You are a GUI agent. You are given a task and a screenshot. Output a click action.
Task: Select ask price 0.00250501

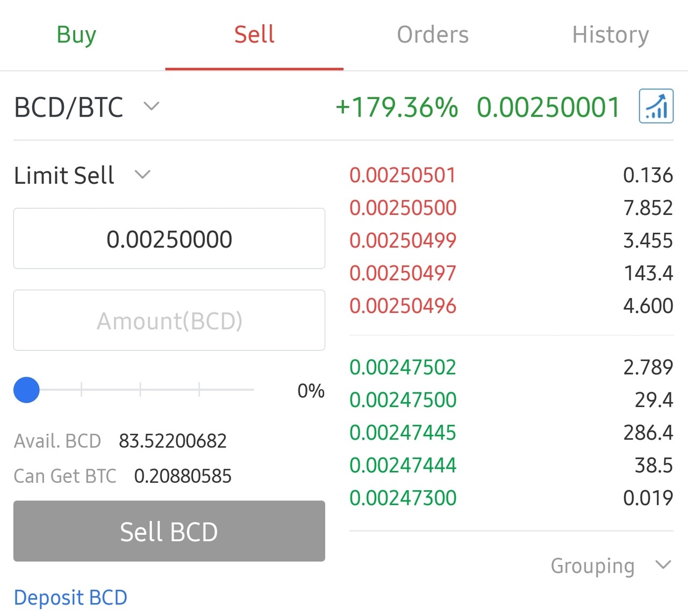403,175
